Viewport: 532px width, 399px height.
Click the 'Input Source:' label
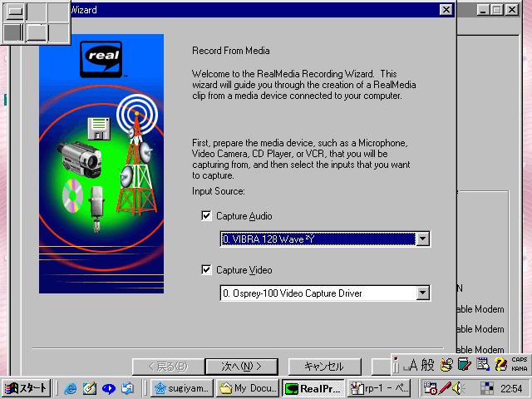point(218,191)
